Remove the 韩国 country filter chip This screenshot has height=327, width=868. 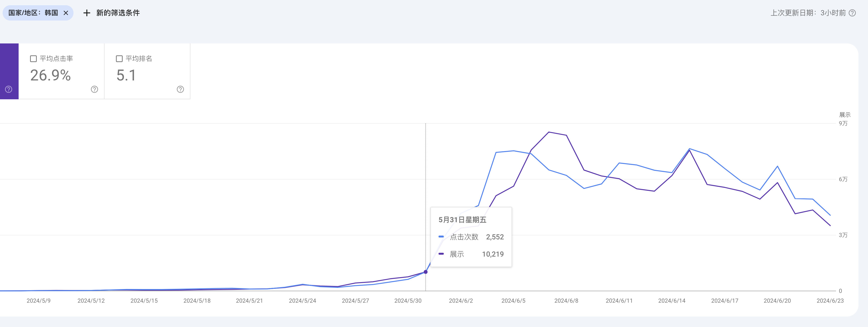point(66,13)
